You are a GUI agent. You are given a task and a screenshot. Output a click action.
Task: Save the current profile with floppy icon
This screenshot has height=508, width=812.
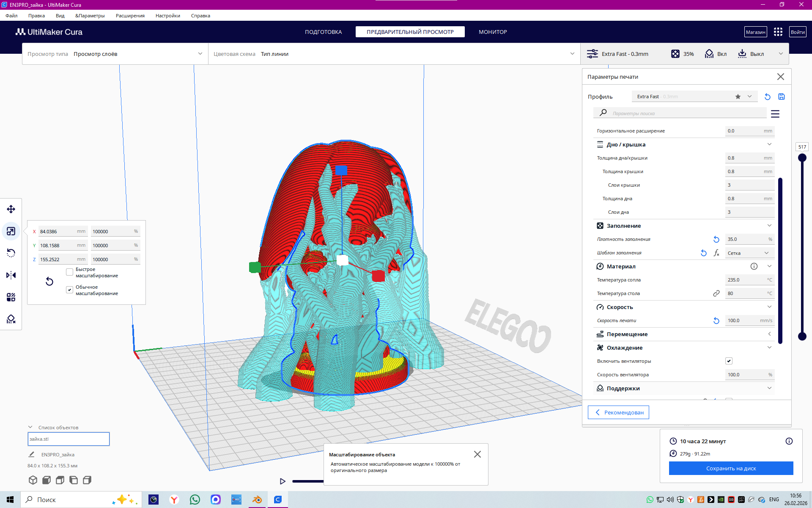click(x=782, y=97)
